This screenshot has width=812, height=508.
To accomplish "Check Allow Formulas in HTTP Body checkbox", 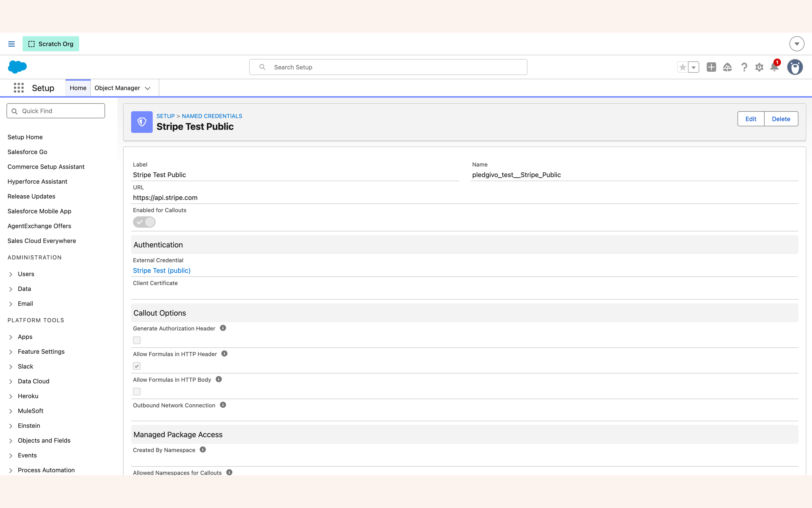I will [x=136, y=391].
